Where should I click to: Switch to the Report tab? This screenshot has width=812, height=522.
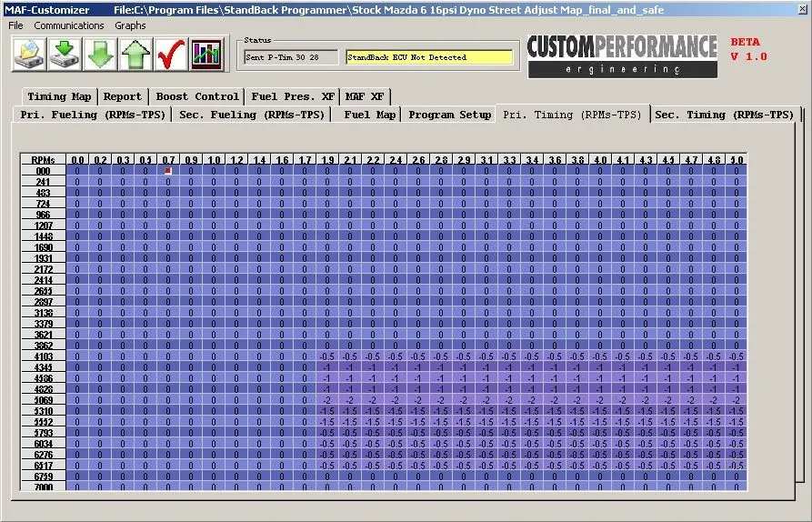(x=122, y=96)
